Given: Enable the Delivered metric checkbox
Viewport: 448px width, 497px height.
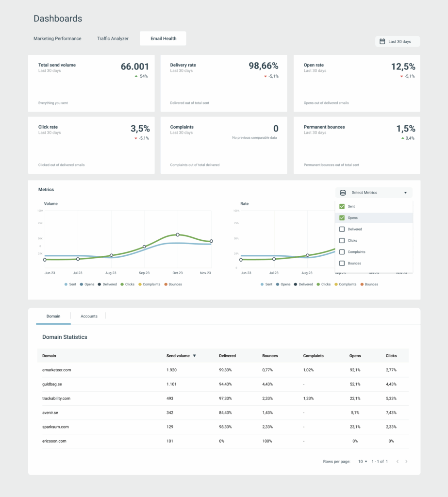Looking at the screenshot, I should coord(342,229).
